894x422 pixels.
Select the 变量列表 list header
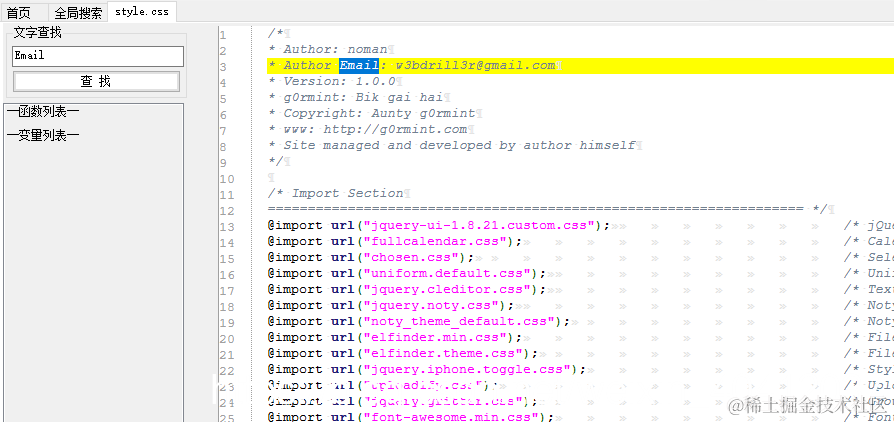click(x=43, y=136)
